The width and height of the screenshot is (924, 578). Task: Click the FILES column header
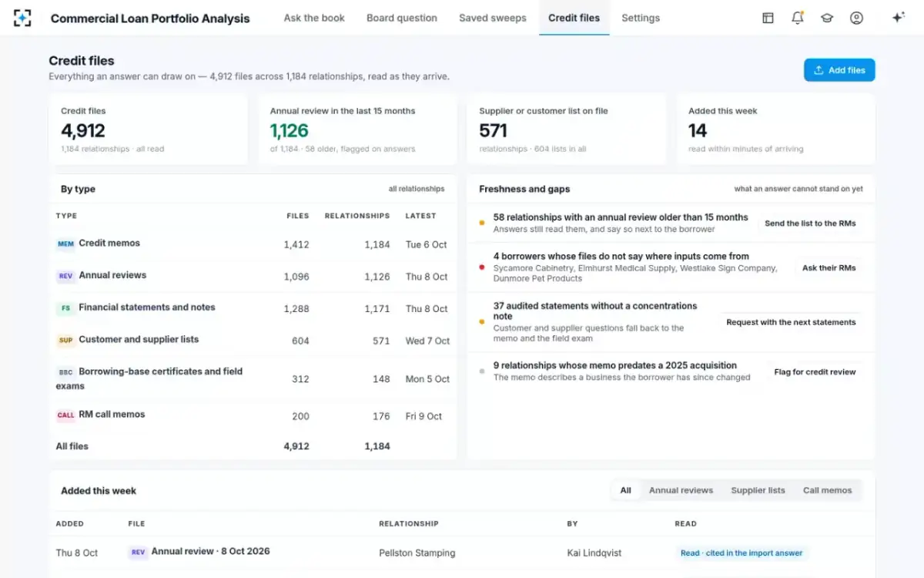(298, 216)
